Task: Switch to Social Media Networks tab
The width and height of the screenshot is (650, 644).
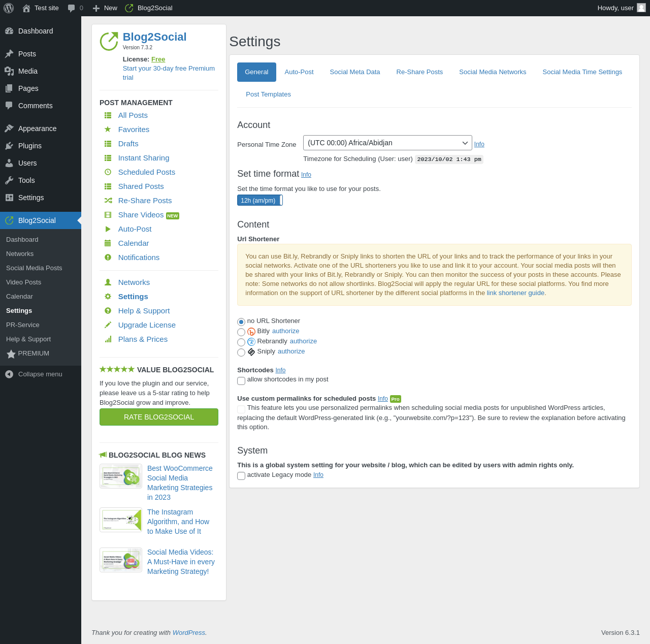Action: 493,72
